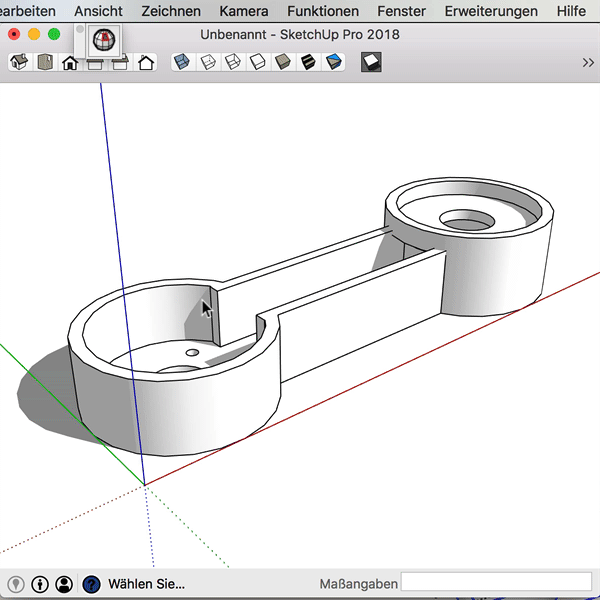The image size is (600, 600).
Task: Toggle Back Edges display
Action: 207,63
